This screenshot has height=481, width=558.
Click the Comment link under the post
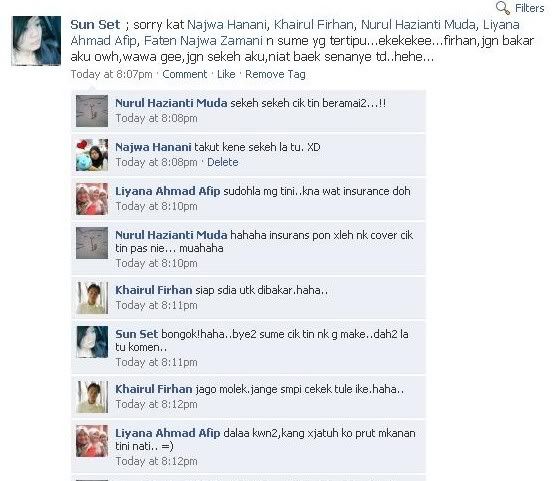184,74
